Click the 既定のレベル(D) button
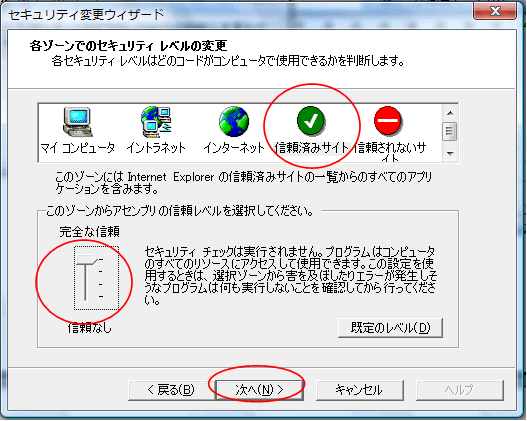This screenshot has width=527, height=421. [x=390, y=328]
